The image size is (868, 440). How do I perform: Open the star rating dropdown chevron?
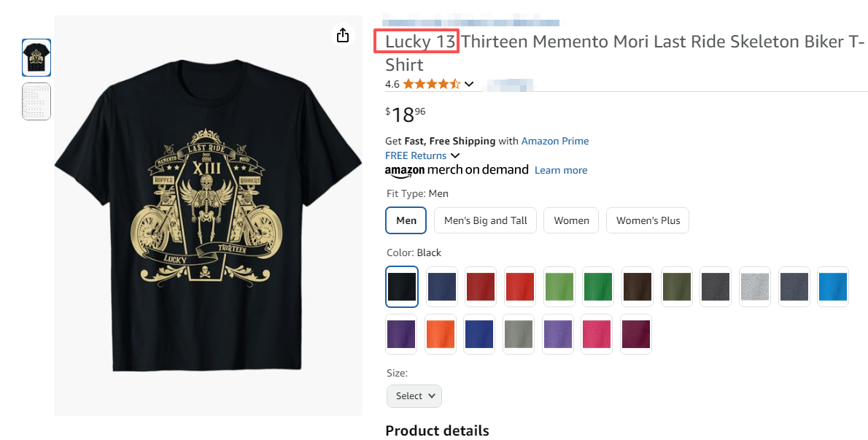(x=469, y=84)
